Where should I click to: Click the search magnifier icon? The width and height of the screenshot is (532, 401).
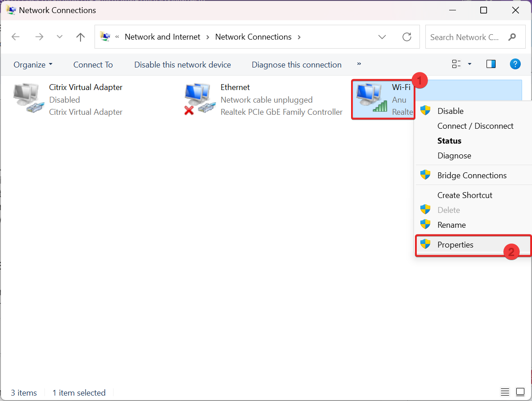coord(512,37)
